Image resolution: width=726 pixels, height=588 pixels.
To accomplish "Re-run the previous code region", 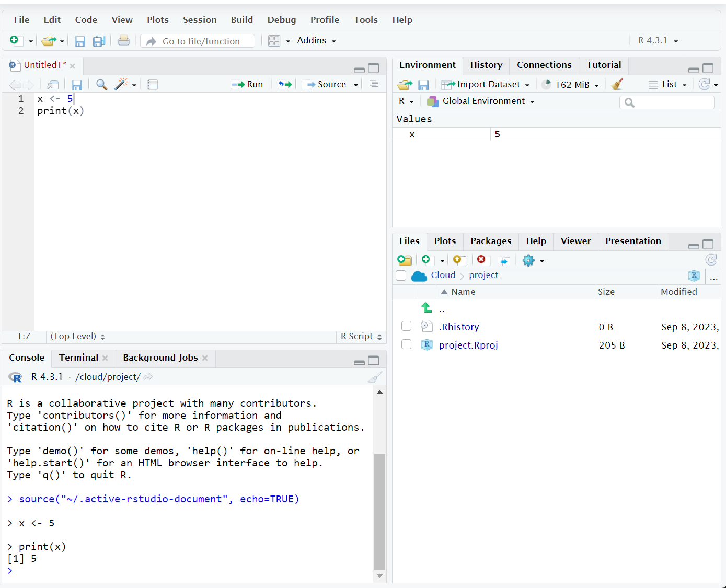I will tap(284, 85).
